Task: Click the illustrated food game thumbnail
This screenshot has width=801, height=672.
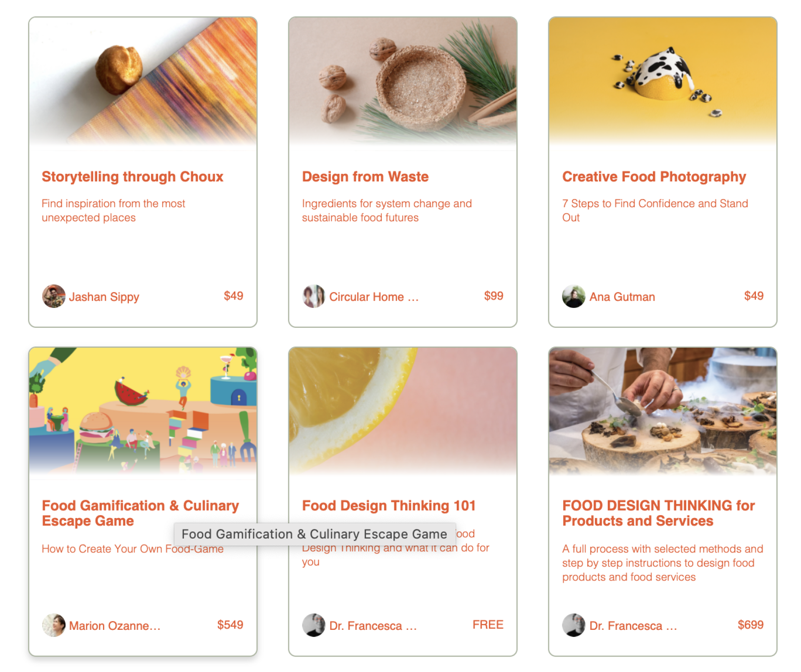Action: 143,411
